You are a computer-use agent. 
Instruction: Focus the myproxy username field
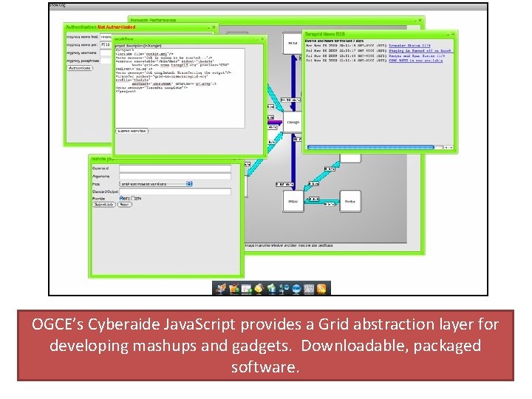[x=106, y=53]
